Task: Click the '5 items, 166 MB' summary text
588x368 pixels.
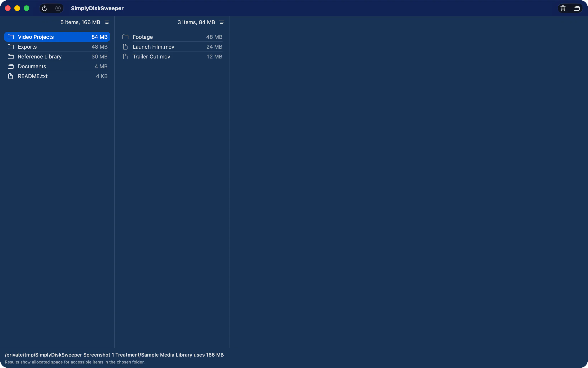Action: click(80, 22)
